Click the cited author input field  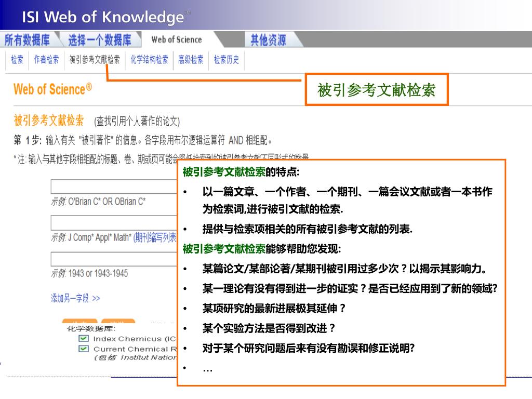[114, 187]
